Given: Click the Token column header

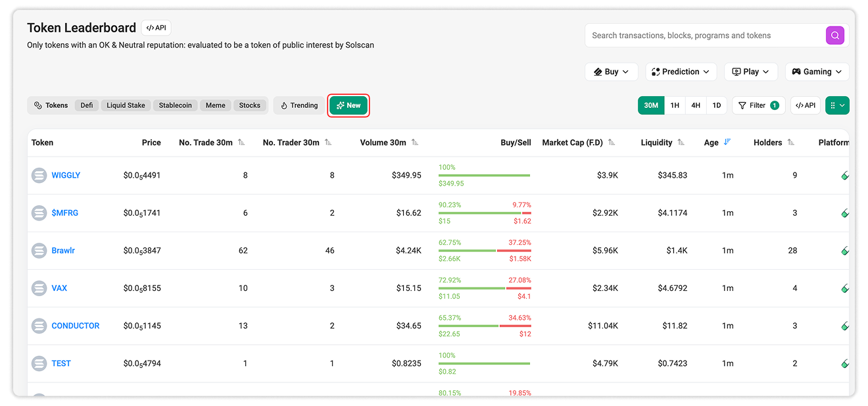Looking at the screenshot, I should 42,142.
